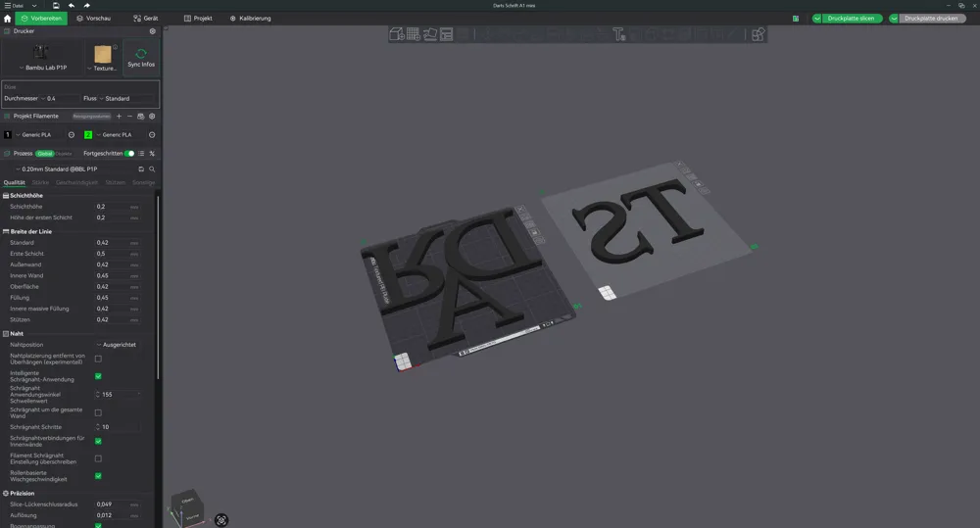Switch to the Gerät tab

point(146,19)
